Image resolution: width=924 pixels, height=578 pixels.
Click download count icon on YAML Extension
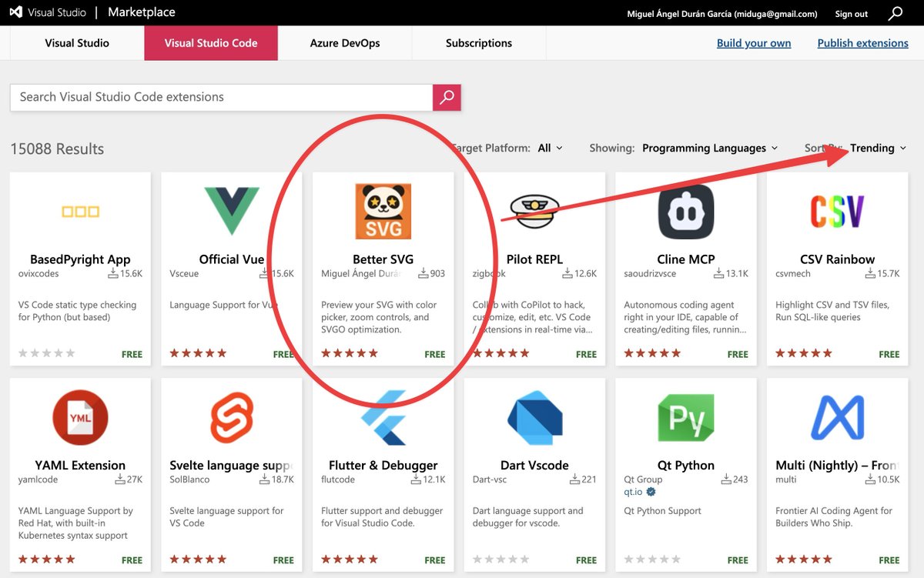point(119,479)
